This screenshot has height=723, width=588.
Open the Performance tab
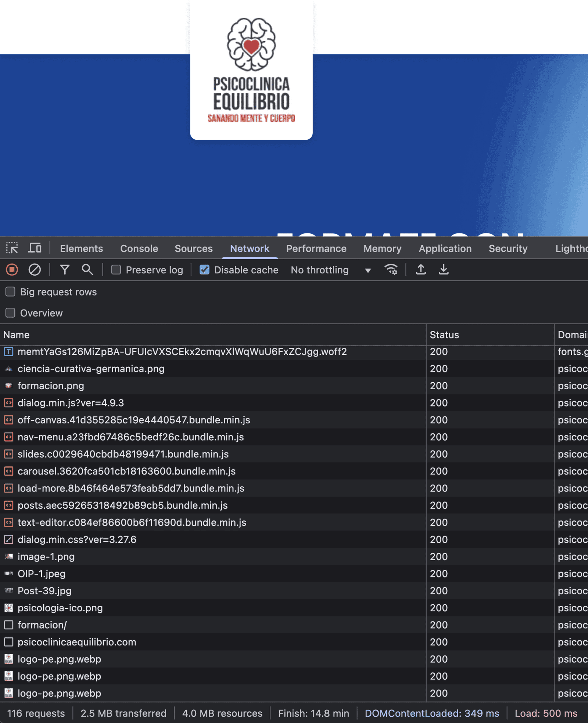coord(316,248)
